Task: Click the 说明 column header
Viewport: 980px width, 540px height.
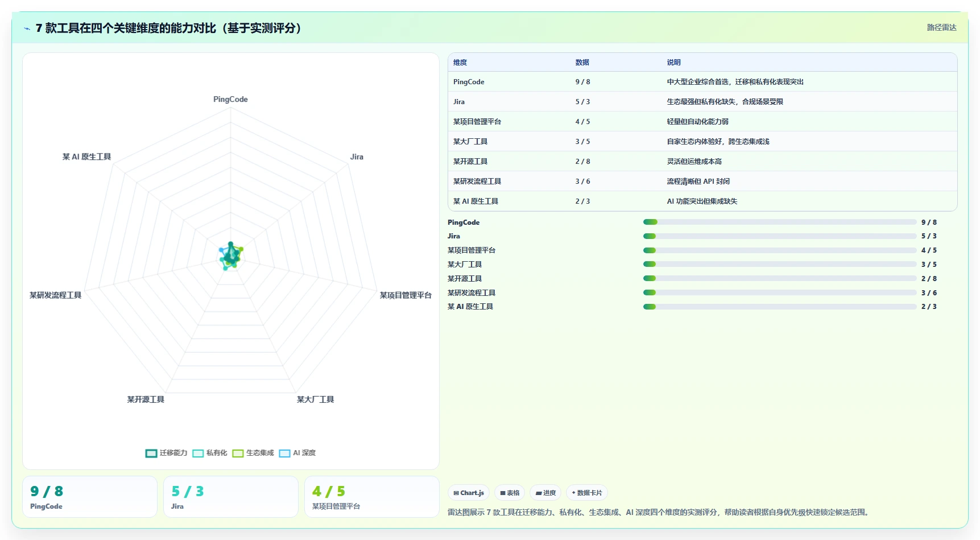Action: click(x=673, y=63)
